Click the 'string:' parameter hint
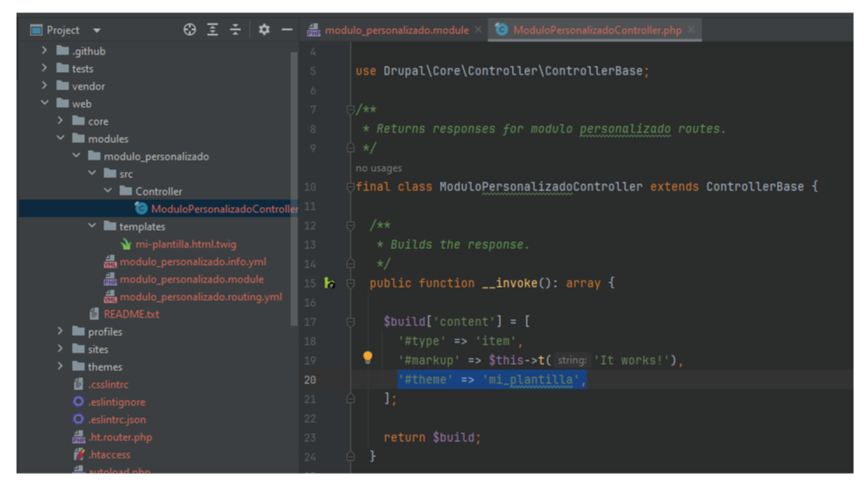868x485 pixels. point(572,360)
